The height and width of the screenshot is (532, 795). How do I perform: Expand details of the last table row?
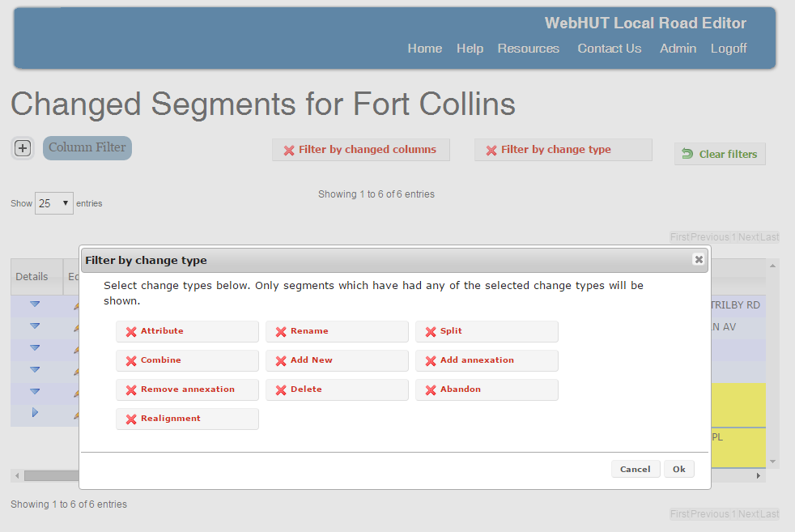[35, 413]
